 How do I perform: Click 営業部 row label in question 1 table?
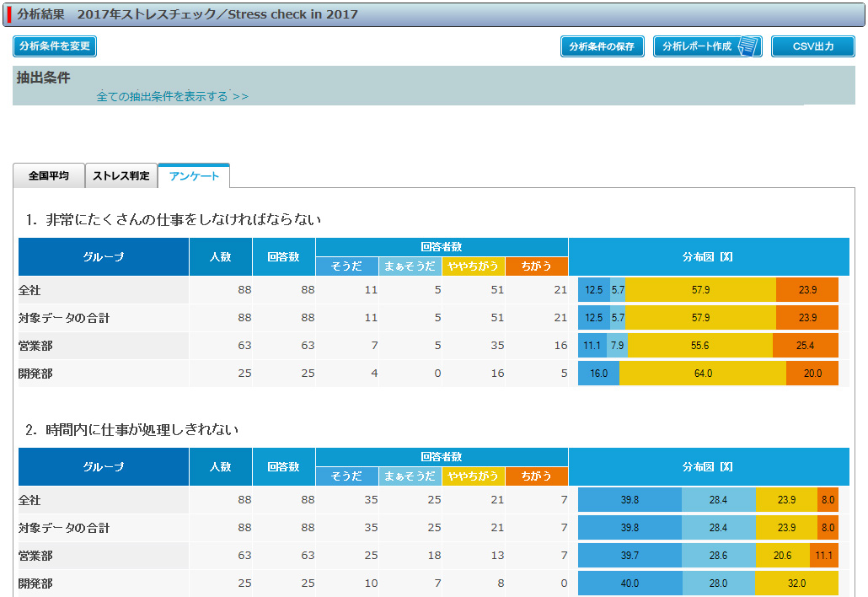click(x=35, y=346)
